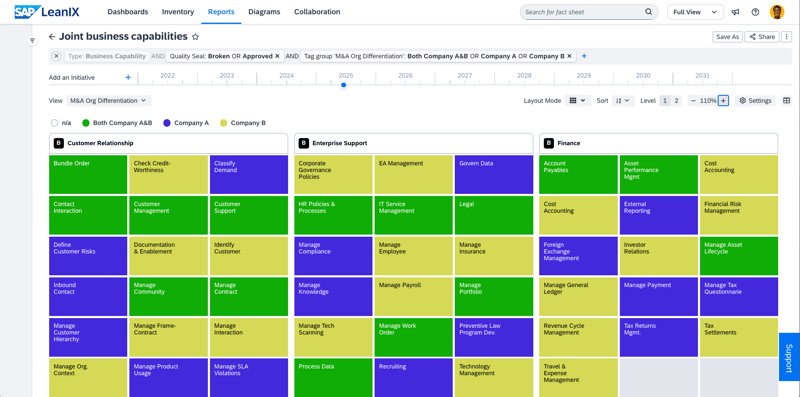Open the Sort dropdown
This screenshot has height=397, width=800.
pos(622,101)
